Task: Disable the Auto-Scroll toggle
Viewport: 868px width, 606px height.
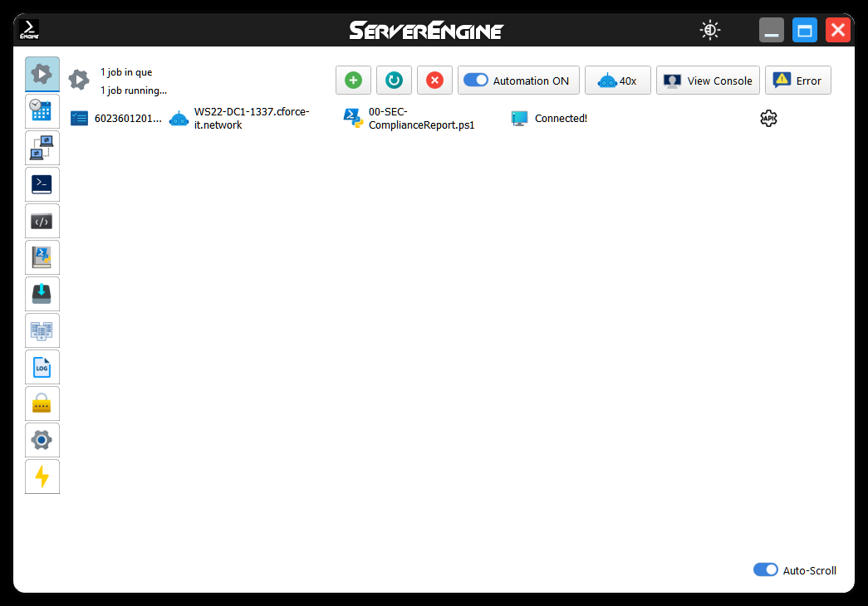Action: coord(765,569)
